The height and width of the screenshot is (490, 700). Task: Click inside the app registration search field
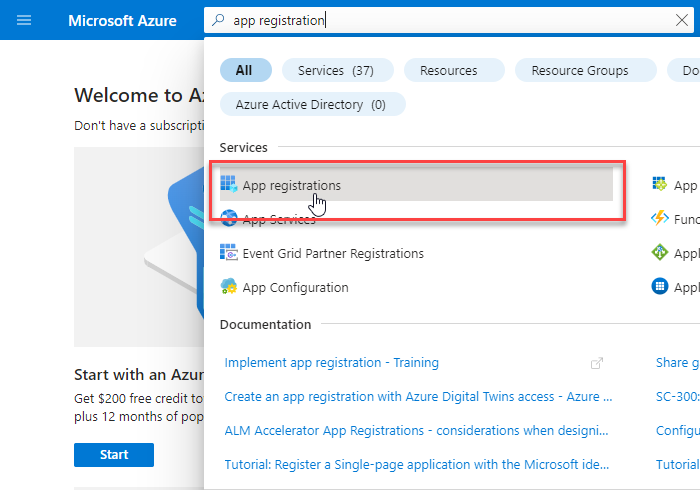point(450,20)
